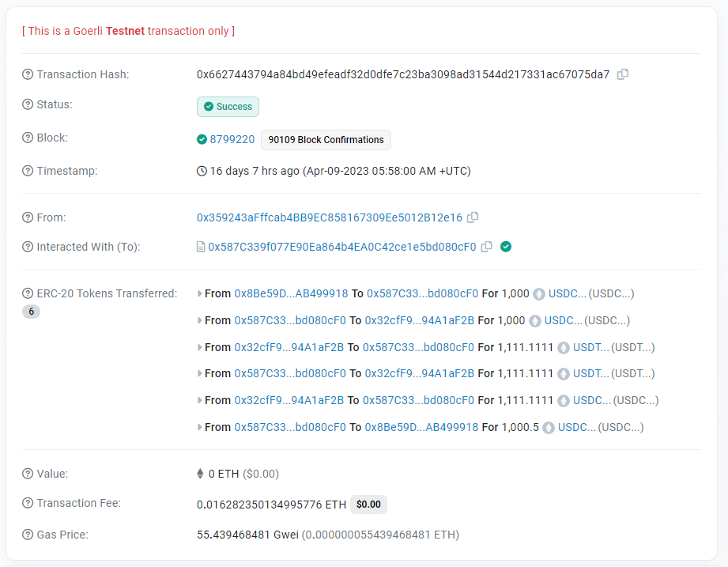Click the transaction fee 0.016282350134995776 ETH
Screen dimensions: 728x567
tap(272, 505)
